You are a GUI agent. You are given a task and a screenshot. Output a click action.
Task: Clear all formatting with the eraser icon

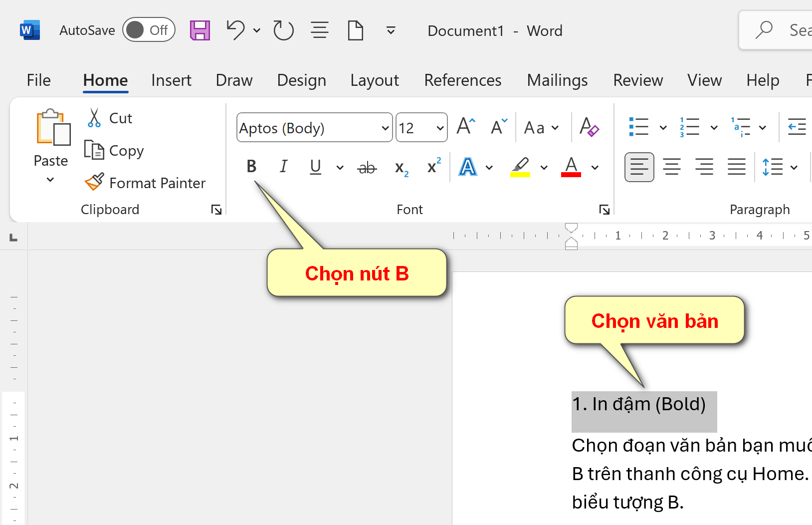point(589,128)
